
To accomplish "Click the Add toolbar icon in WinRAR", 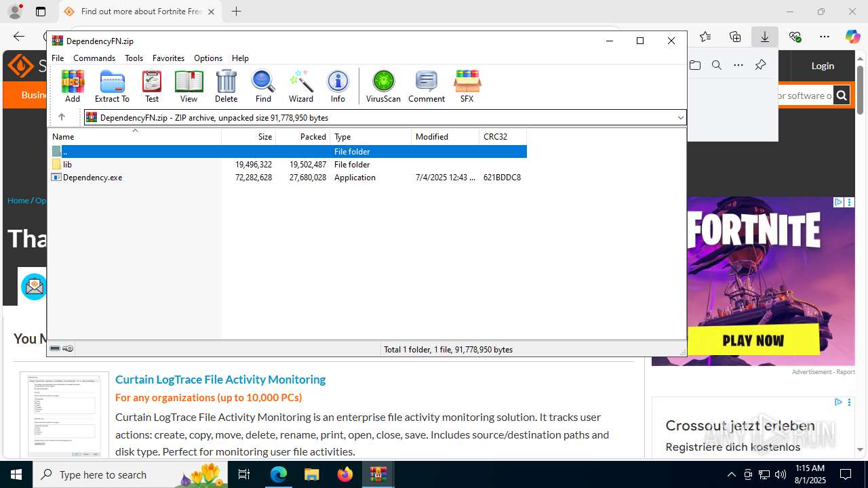I will click(73, 86).
